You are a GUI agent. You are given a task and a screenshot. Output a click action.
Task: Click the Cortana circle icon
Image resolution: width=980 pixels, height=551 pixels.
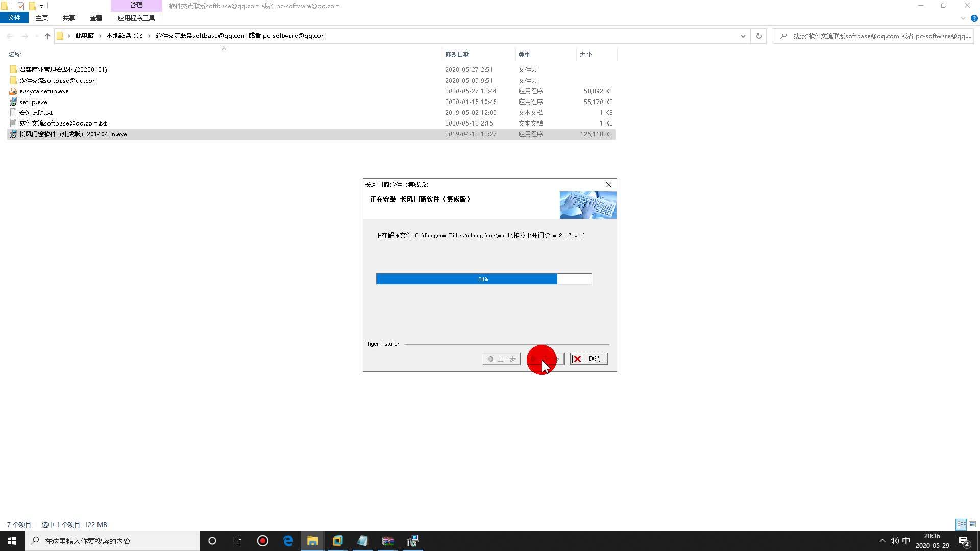pyautogui.click(x=212, y=541)
